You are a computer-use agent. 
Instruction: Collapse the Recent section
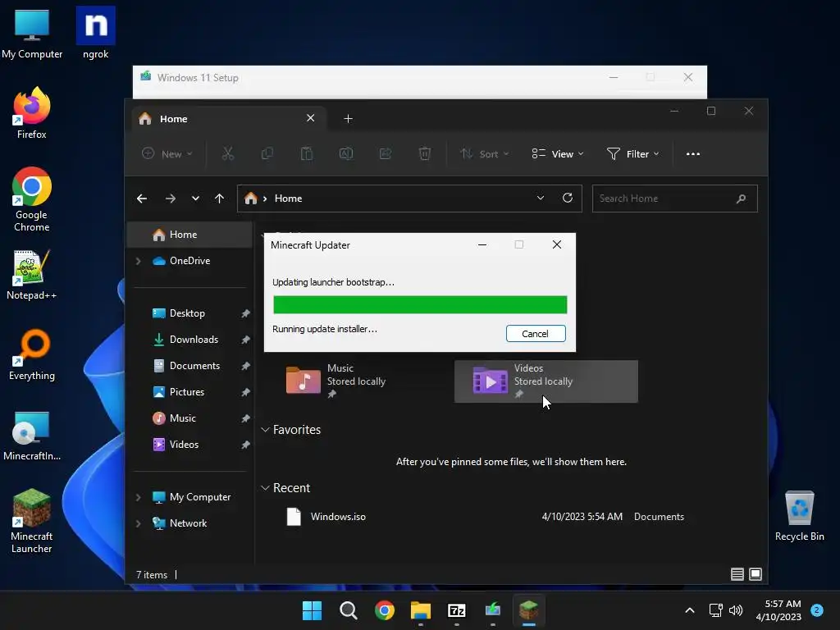[x=265, y=488]
